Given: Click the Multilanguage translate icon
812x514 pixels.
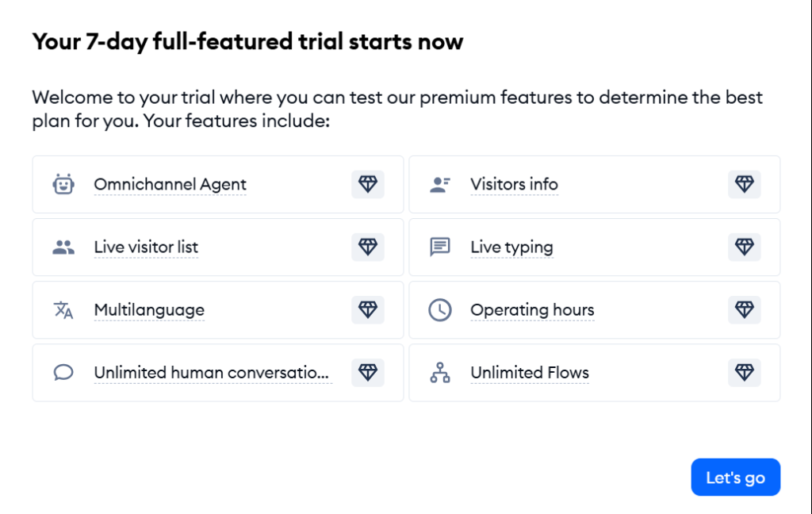Looking at the screenshot, I should (x=63, y=310).
